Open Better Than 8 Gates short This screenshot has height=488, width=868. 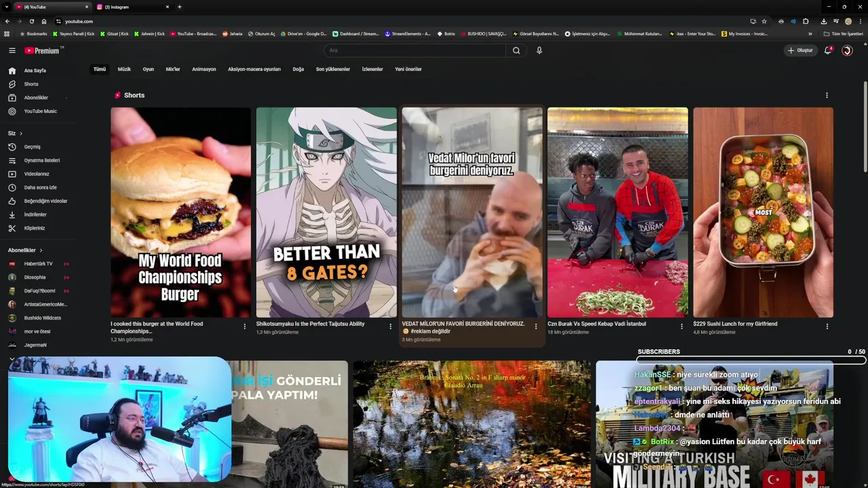coord(326,212)
